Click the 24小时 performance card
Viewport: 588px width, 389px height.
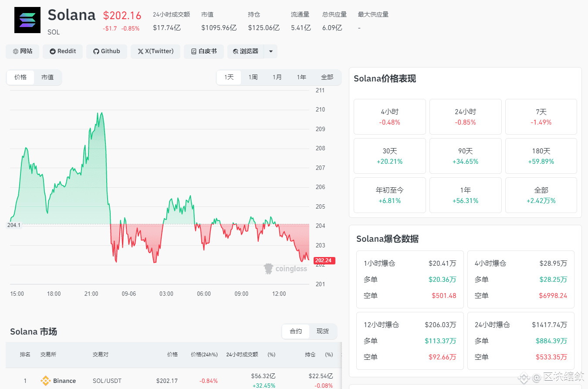(x=466, y=117)
